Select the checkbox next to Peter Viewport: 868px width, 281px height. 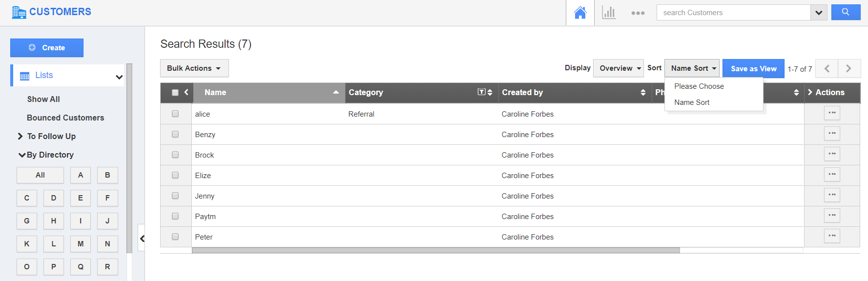tap(175, 237)
